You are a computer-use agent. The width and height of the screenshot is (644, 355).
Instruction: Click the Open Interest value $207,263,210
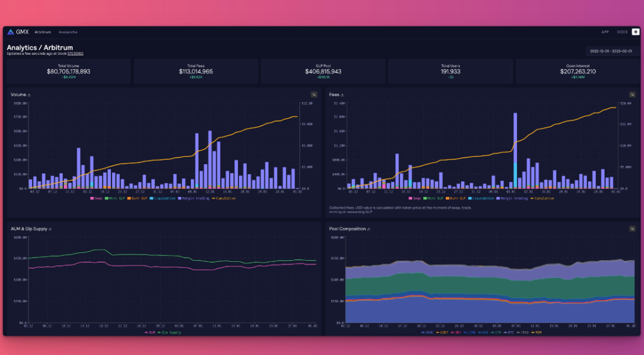point(578,72)
